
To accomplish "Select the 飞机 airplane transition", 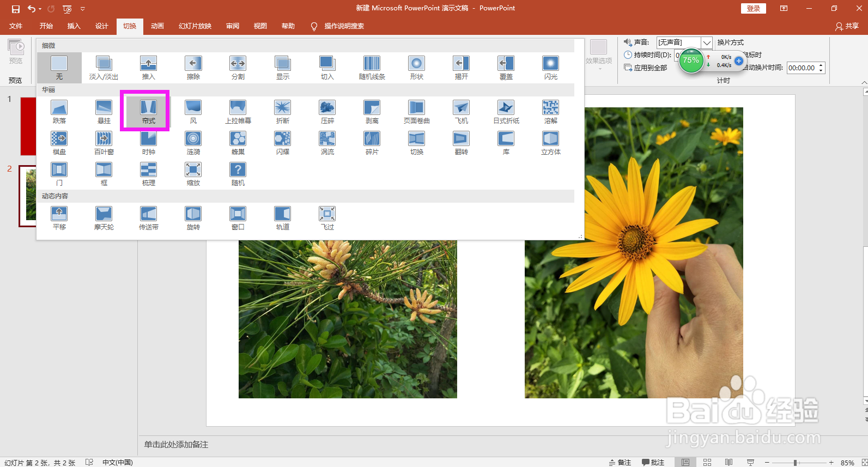I will 461,112.
